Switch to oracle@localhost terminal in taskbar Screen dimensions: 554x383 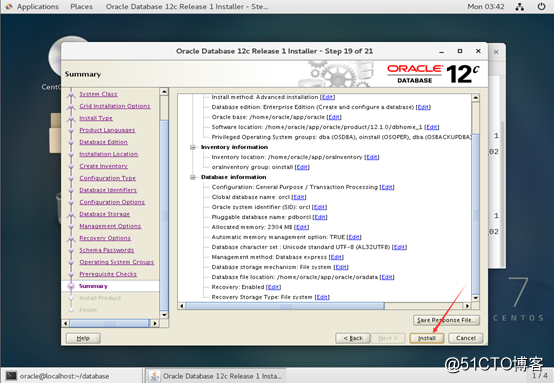tap(72, 376)
